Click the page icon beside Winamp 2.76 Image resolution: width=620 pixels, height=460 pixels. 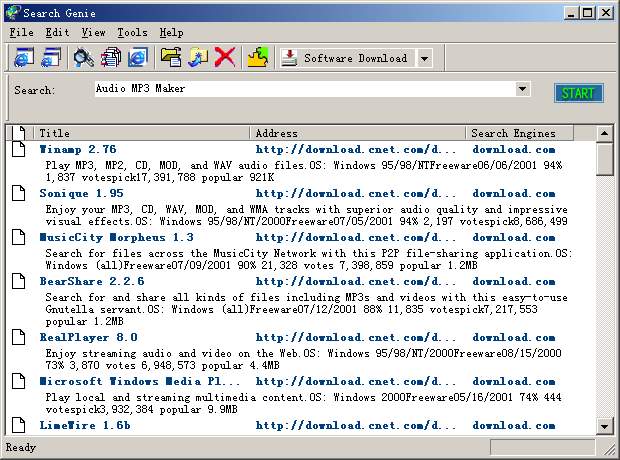[x=18, y=150]
